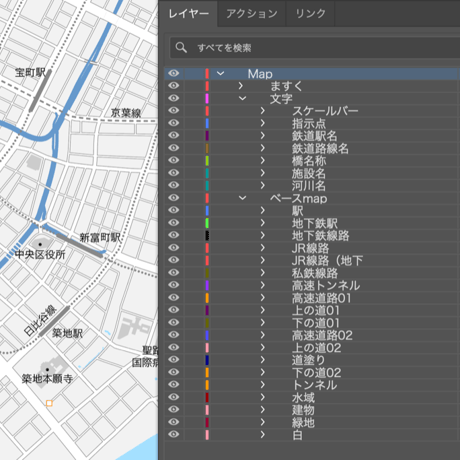Hide the ベースmap layer

(x=174, y=198)
